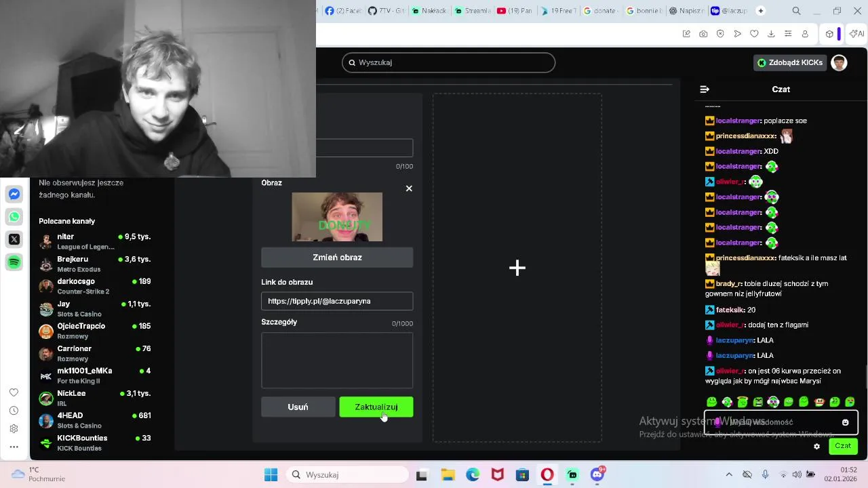Switch to the Nakładk Streamlabs tab
Screen dimensions: 868x488
(430, 11)
